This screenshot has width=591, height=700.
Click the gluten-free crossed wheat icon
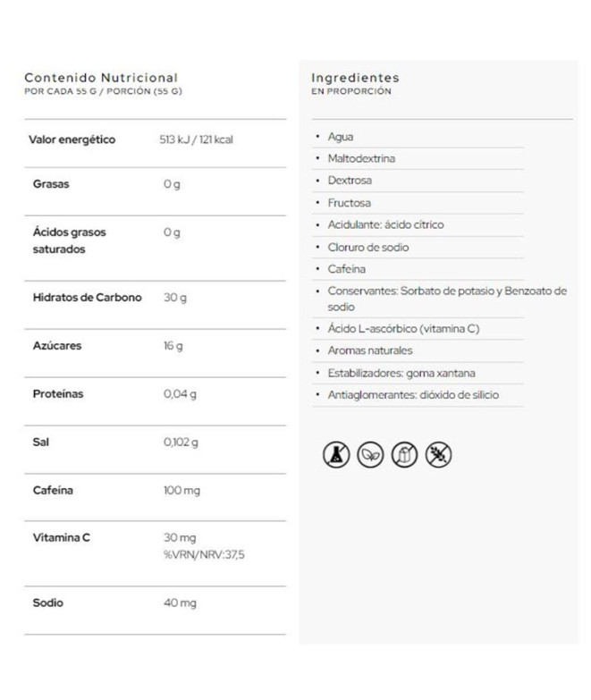click(438, 454)
